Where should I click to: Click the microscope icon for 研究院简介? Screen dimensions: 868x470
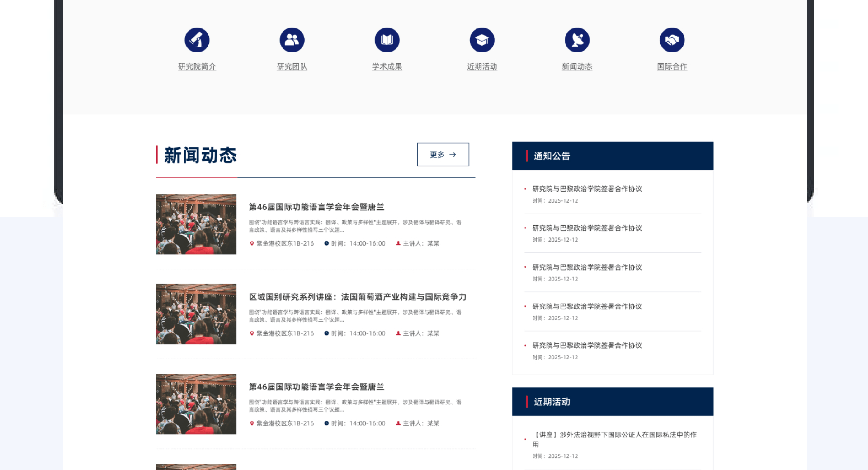[x=197, y=40]
